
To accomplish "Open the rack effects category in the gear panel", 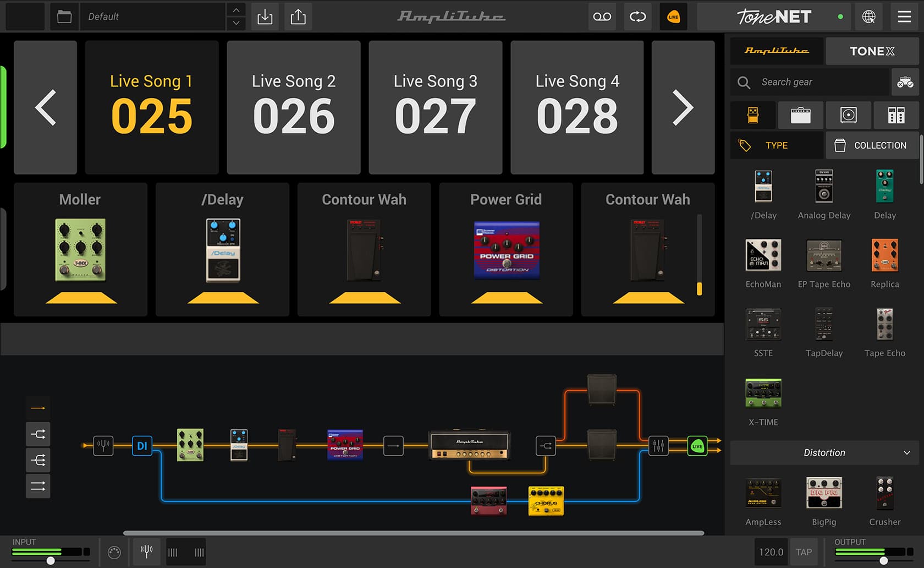I will [x=896, y=115].
